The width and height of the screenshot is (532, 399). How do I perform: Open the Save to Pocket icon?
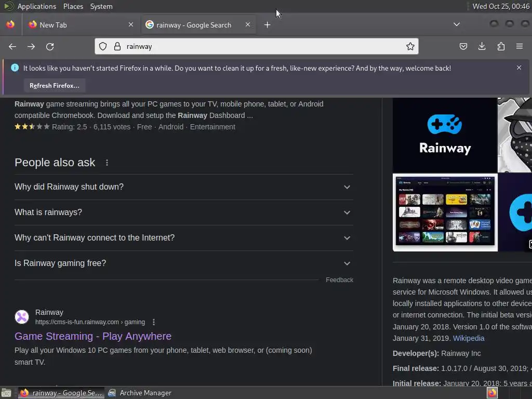(x=463, y=46)
